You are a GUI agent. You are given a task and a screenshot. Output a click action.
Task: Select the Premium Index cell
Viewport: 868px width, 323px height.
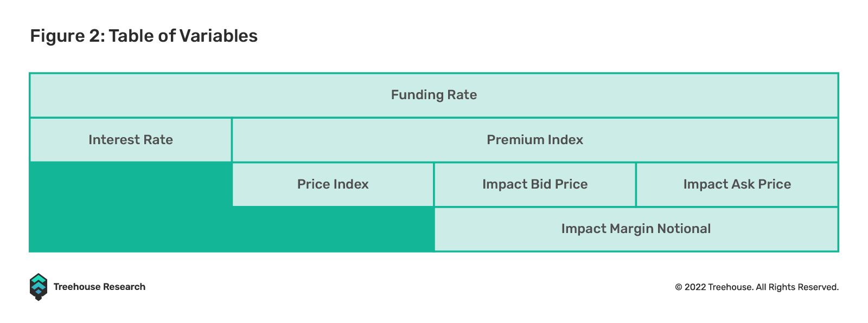coord(535,140)
